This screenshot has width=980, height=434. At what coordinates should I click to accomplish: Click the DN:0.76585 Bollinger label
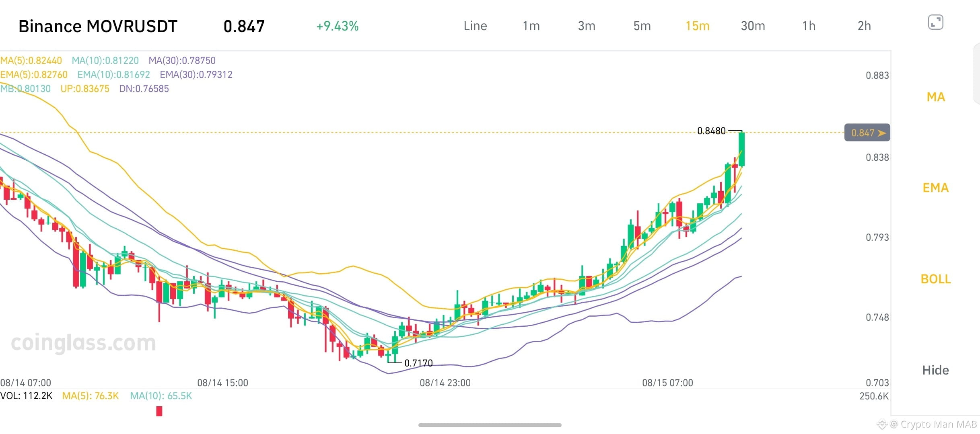(144, 89)
